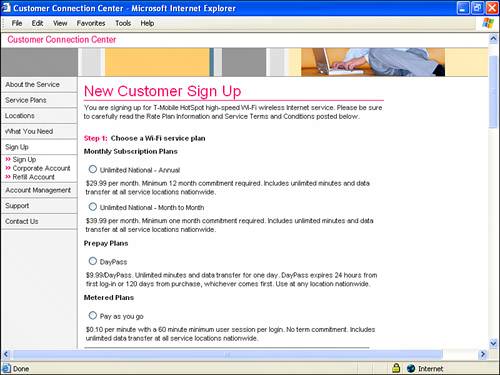This screenshot has height=375, width=500.
Task: Select Unlimited National - Month to Month plan
Action: (x=93, y=207)
